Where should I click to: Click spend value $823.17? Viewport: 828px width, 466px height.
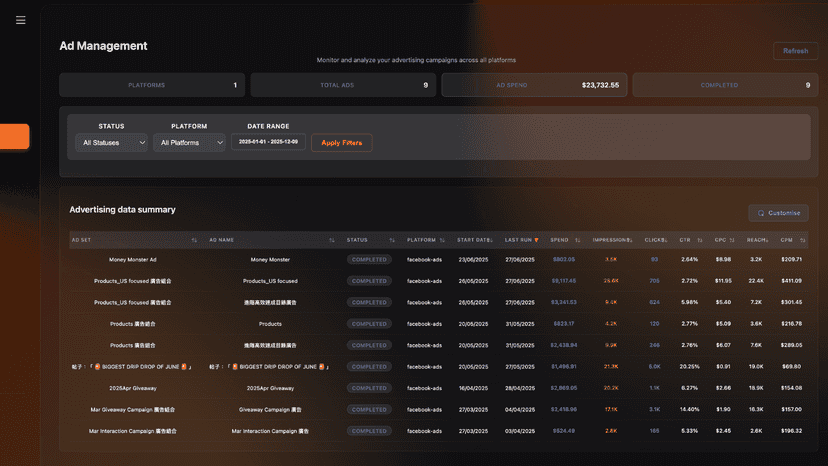pos(563,323)
